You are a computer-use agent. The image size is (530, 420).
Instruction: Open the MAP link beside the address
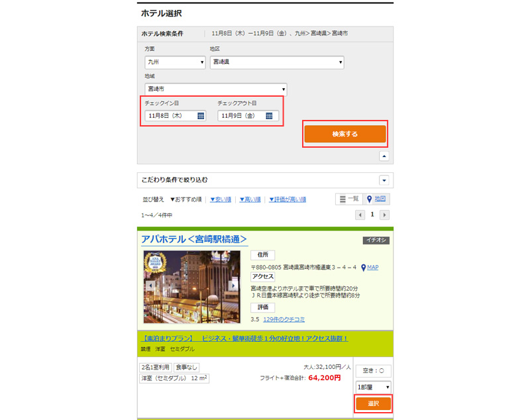pyautogui.click(x=373, y=267)
